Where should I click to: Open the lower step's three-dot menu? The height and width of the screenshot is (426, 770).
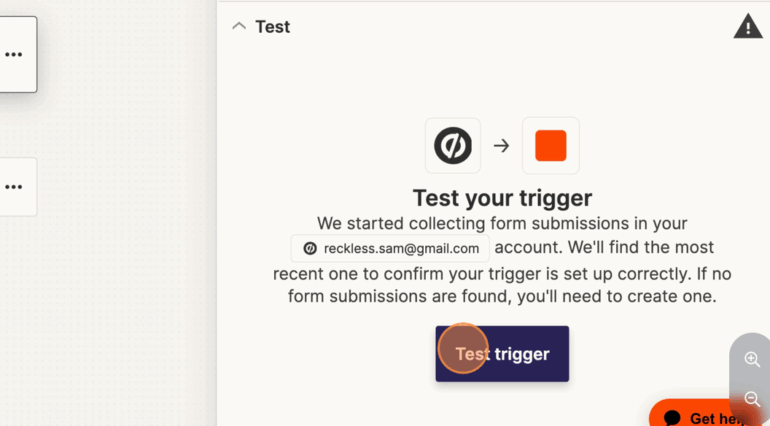click(13, 186)
